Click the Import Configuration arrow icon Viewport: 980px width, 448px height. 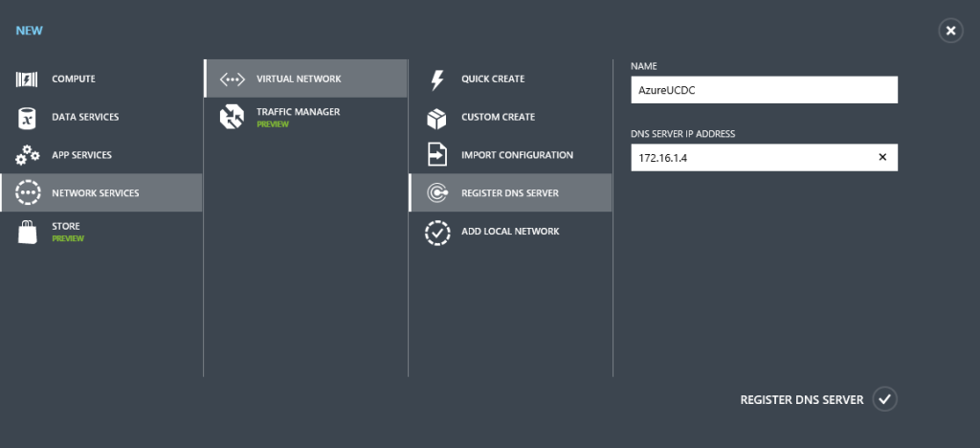[x=436, y=155]
